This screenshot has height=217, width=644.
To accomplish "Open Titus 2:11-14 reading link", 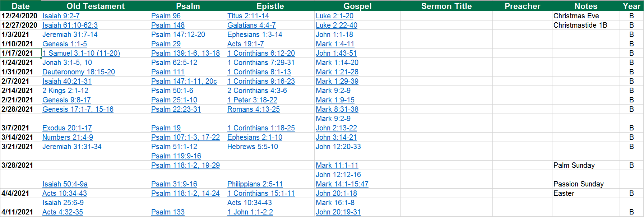I will (248, 16).
